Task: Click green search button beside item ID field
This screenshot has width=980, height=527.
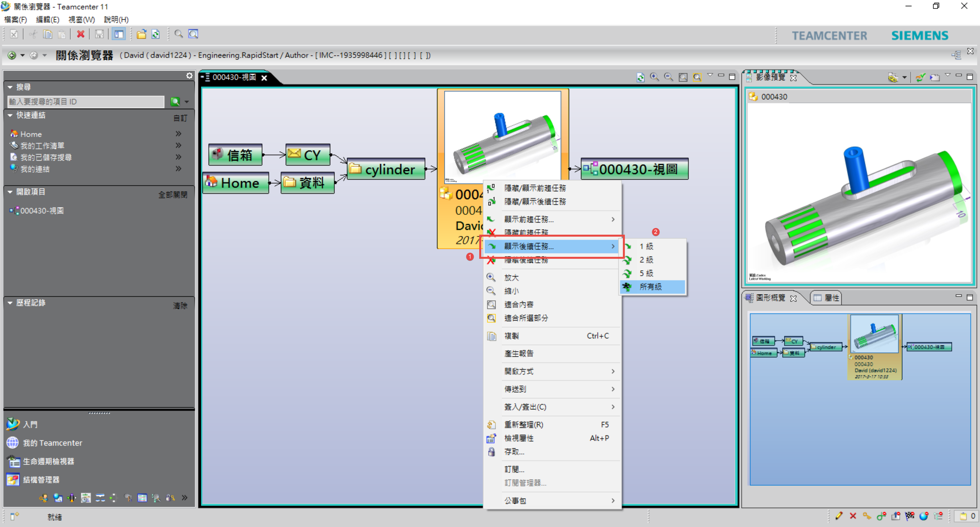Action: pos(175,102)
